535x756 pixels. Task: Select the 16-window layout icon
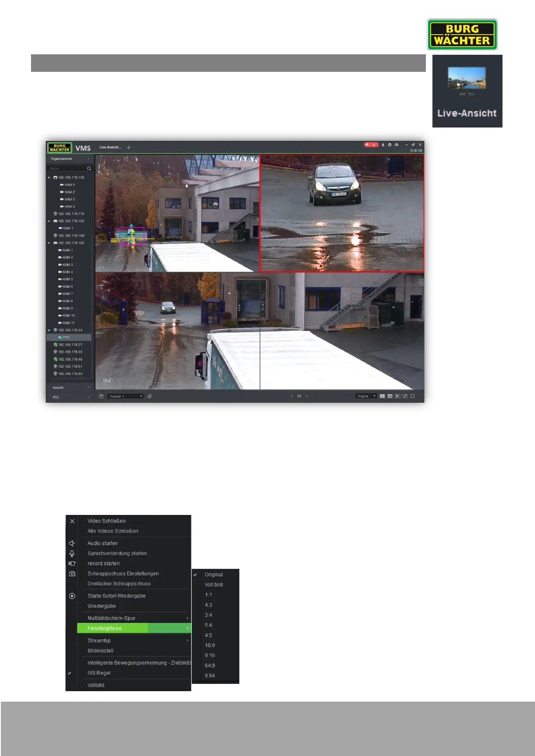click(x=397, y=396)
